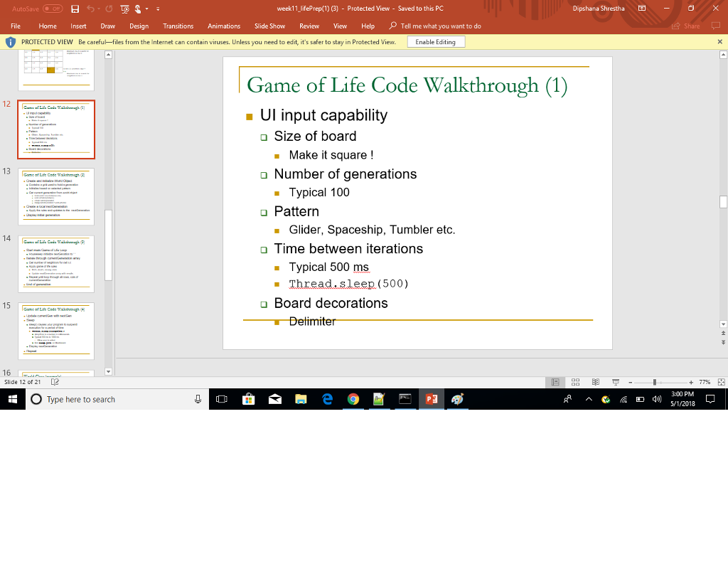Click Enable Editing button
The height and width of the screenshot is (574, 728).
click(x=436, y=42)
